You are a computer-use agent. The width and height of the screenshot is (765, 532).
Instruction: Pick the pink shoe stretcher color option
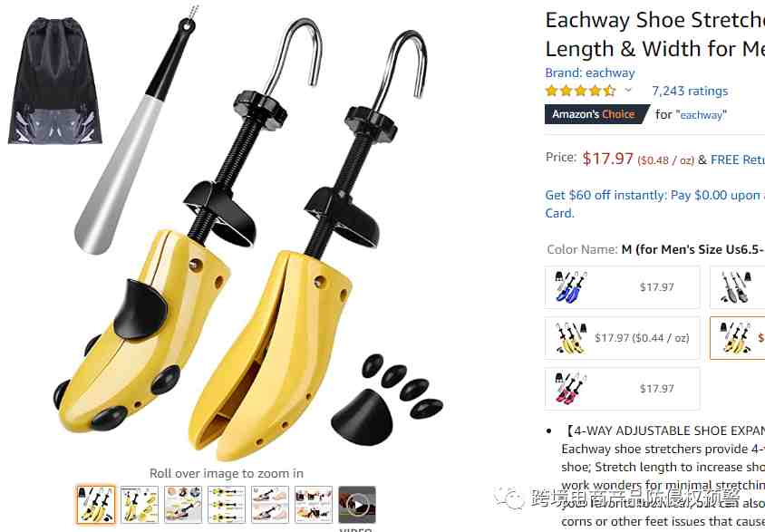coord(622,389)
